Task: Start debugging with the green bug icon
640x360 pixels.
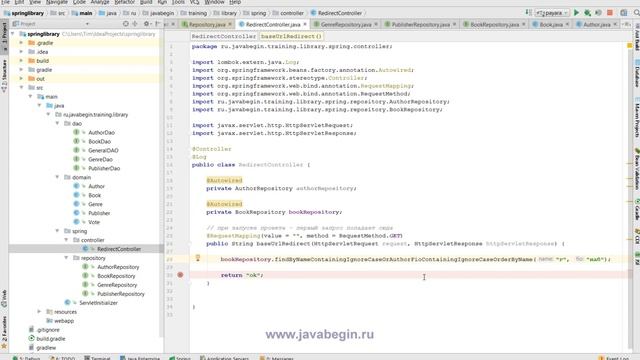Action: point(587,13)
